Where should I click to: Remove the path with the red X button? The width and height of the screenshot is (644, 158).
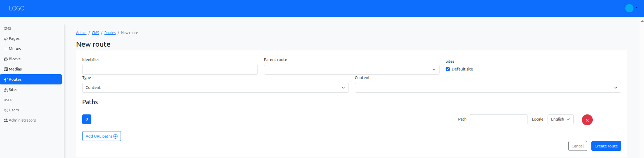click(x=587, y=120)
